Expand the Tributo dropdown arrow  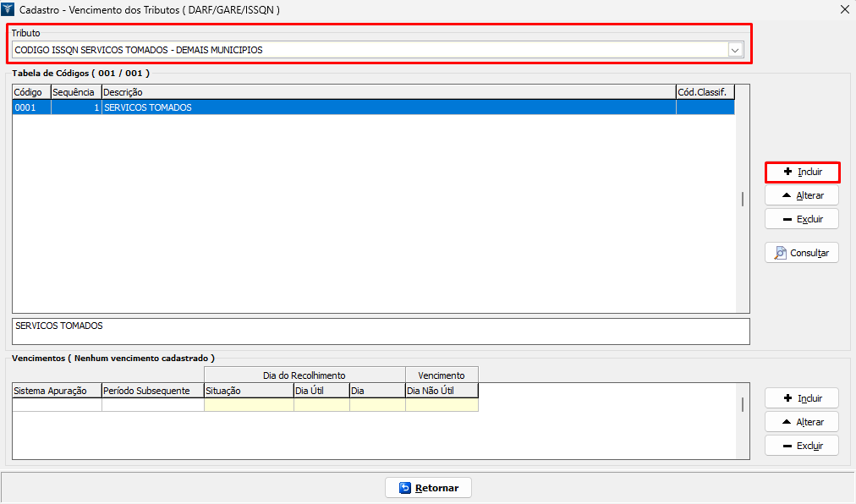[735, 50]
